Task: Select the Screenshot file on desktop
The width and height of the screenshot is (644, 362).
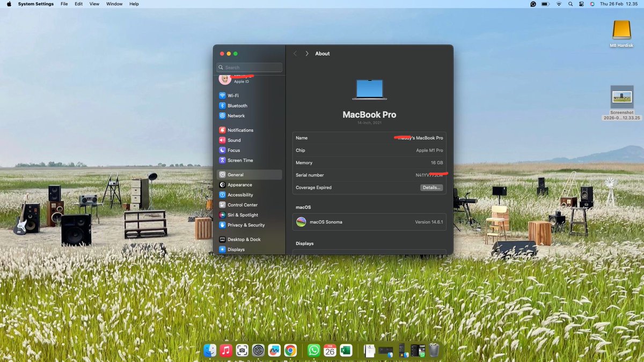Action: coord(622,103)
